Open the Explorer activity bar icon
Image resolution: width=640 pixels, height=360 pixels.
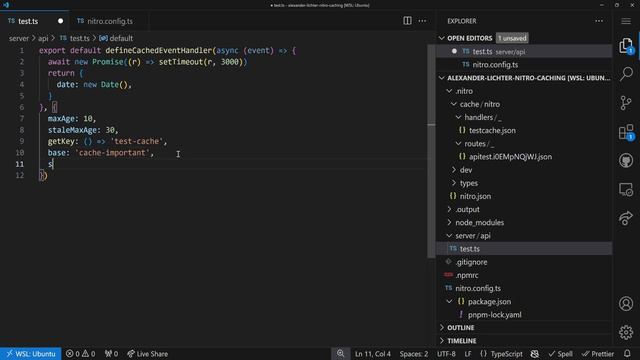626,45
